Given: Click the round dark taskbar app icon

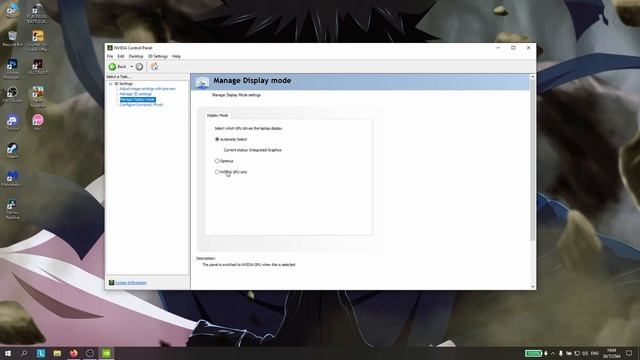Looking at the screenshot, I should [90, 353].
